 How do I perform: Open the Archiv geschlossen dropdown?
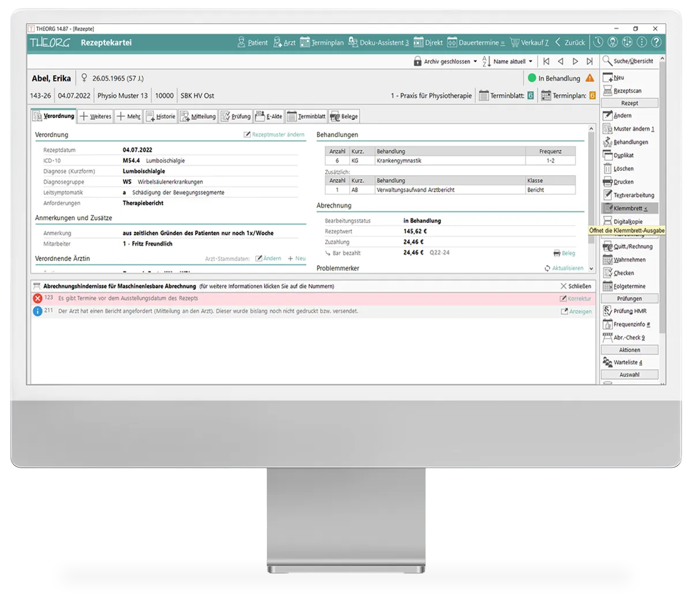[x=445, y=61]
